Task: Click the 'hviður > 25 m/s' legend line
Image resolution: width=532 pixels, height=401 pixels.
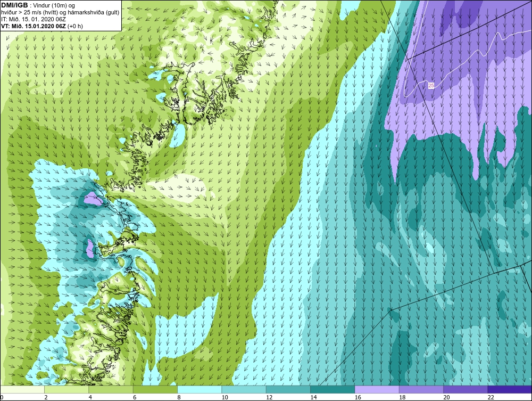Action: click(60, 12)
